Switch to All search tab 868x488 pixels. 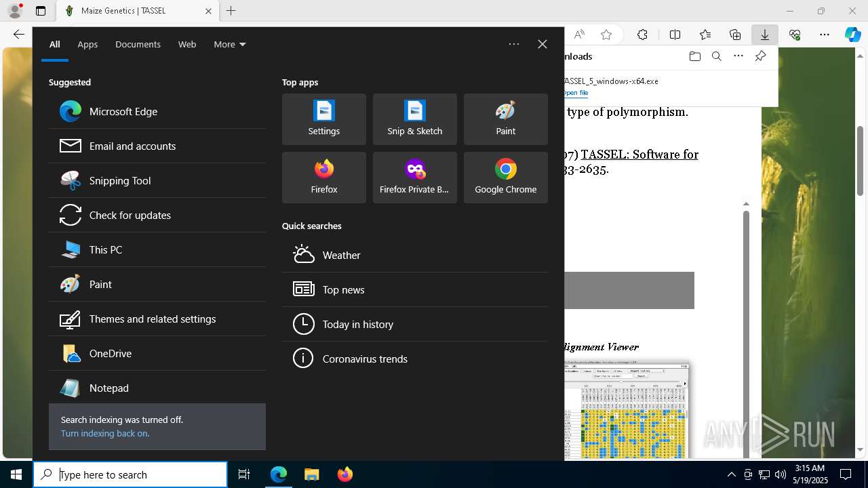coord(55,44)
